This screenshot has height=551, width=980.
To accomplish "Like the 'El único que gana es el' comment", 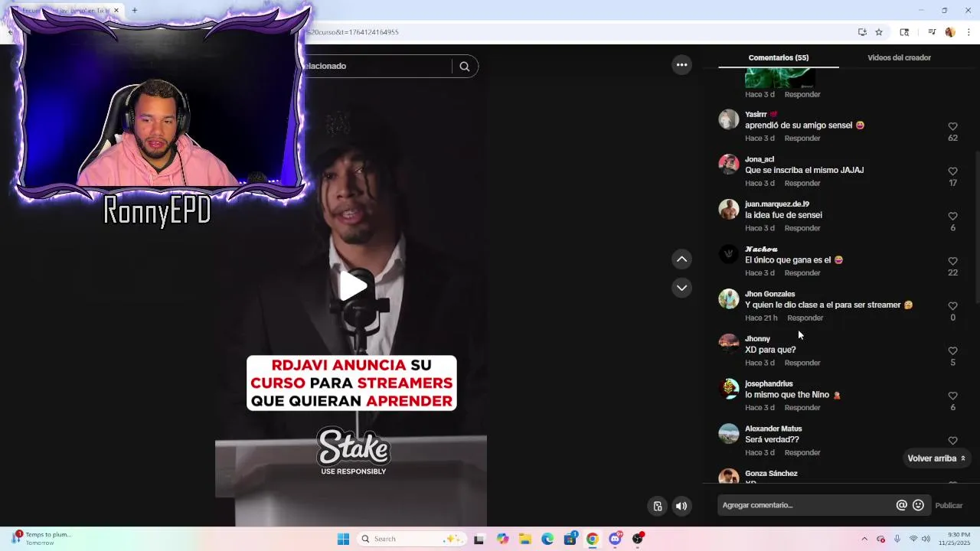I will point(952,261).
